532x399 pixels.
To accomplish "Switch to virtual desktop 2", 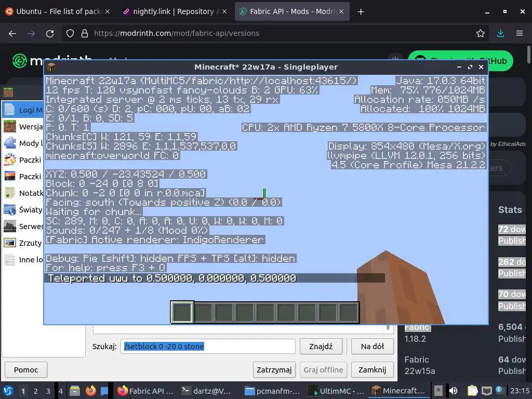I will pos(36,391).
